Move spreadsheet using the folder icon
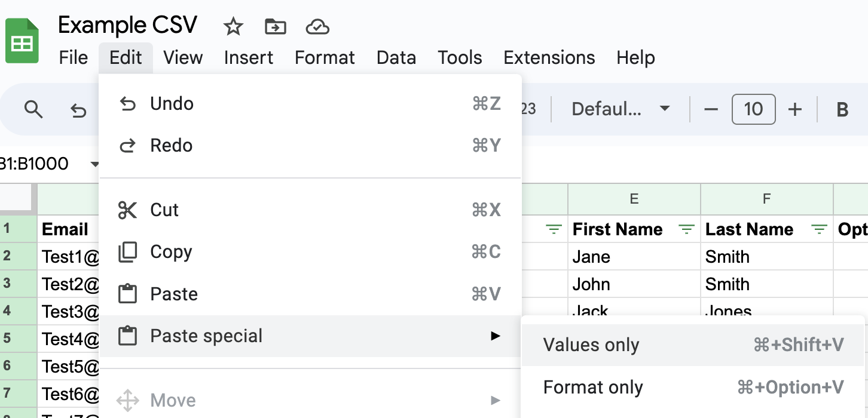Screen dimensions: 868x418 pyautogui.click(x=275, y=27)
